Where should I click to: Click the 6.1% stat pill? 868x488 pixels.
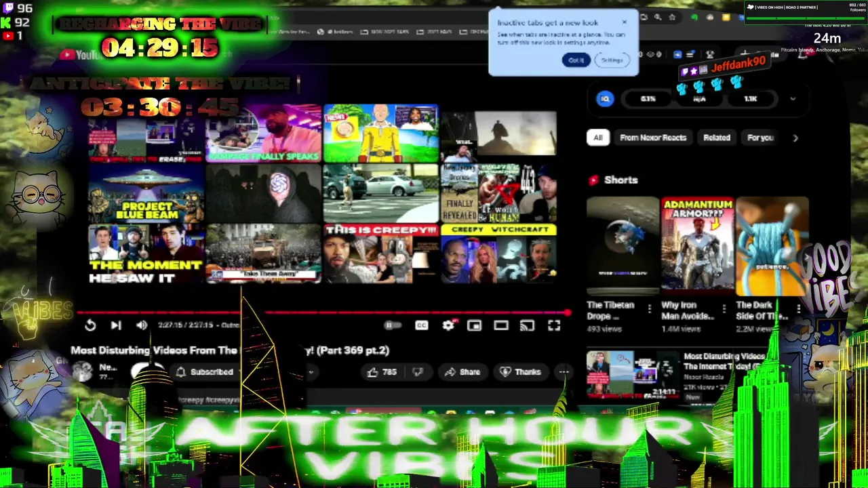click(x=648, y=99)
